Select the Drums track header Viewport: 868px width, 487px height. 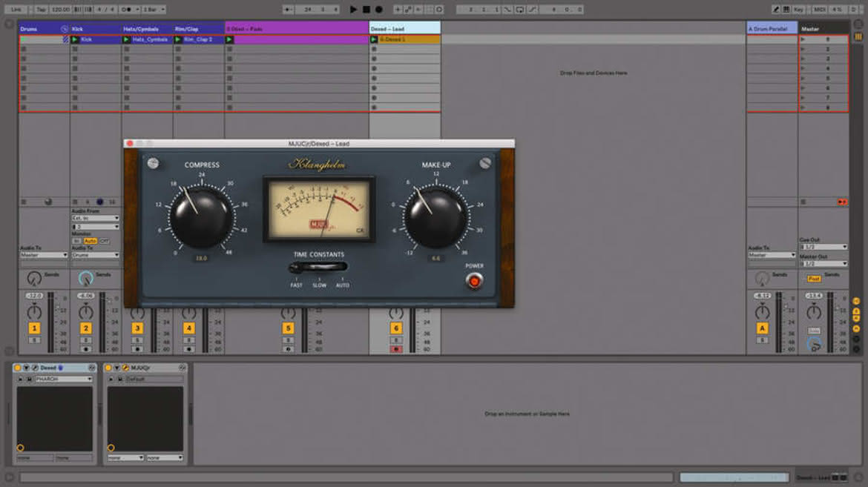coord(44,28)
